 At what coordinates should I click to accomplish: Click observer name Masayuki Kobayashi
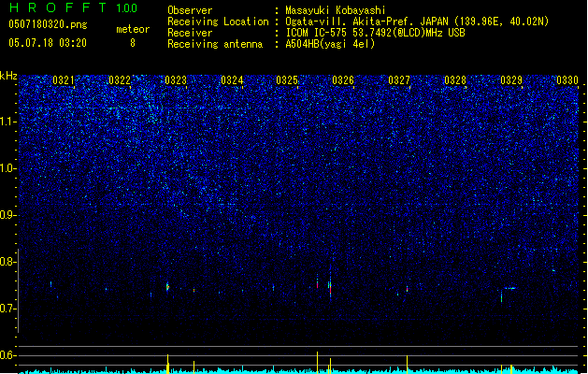pos(335,10)
